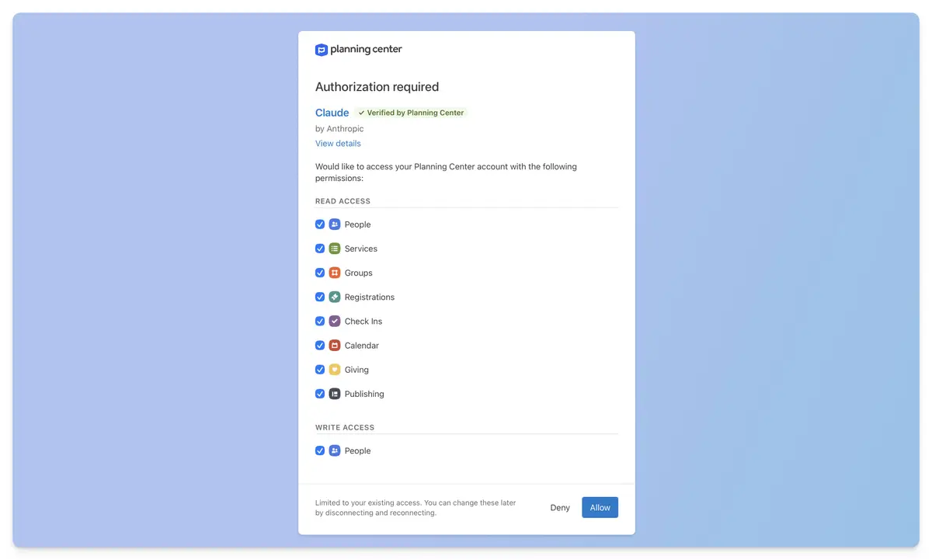
Task: Toggle the Publishing checkbox
Action: click(320, 394)
